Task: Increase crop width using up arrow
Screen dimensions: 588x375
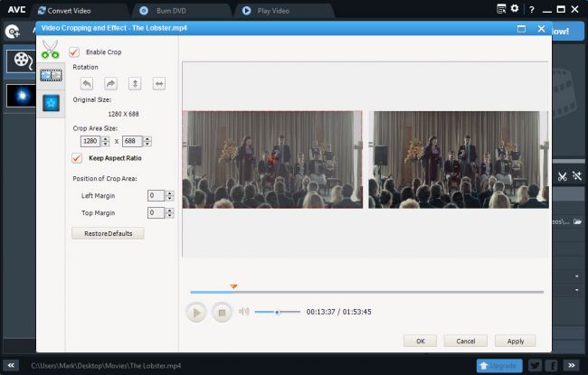Action: pos(106,138)
